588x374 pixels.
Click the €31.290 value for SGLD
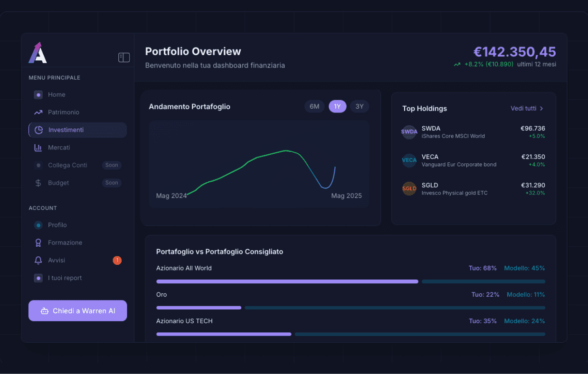tap(533, 185)
